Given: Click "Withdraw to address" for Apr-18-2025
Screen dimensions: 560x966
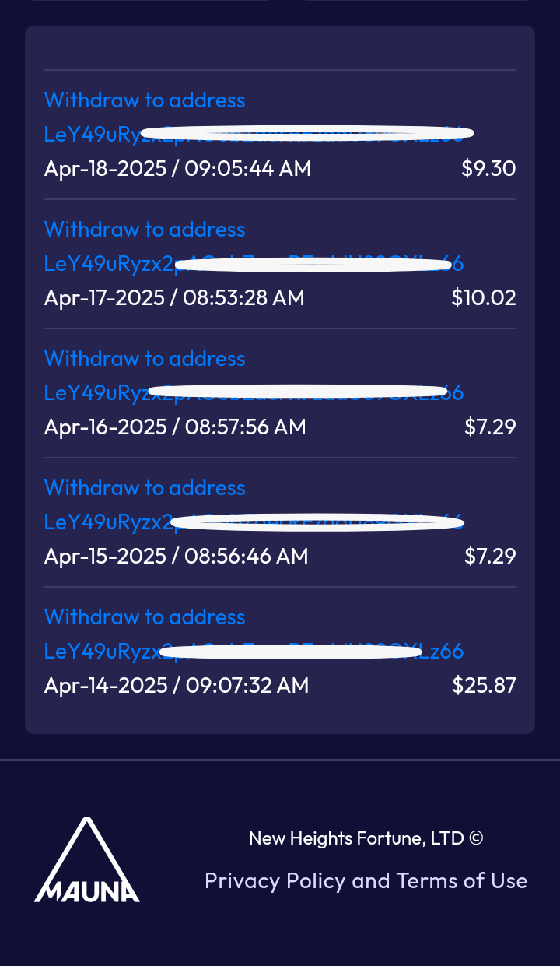Looking at the screenshot, I should [145, 100].
